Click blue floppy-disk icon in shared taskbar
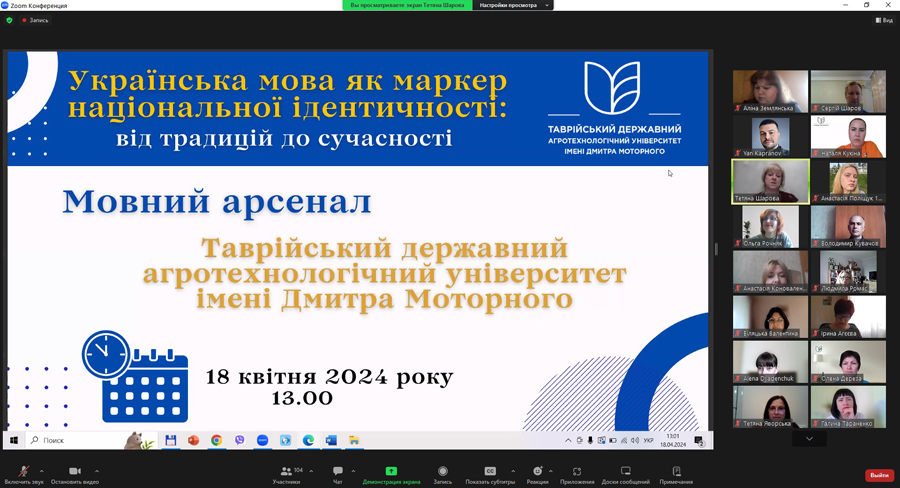 pyautogui.click(x=170, y=440)
